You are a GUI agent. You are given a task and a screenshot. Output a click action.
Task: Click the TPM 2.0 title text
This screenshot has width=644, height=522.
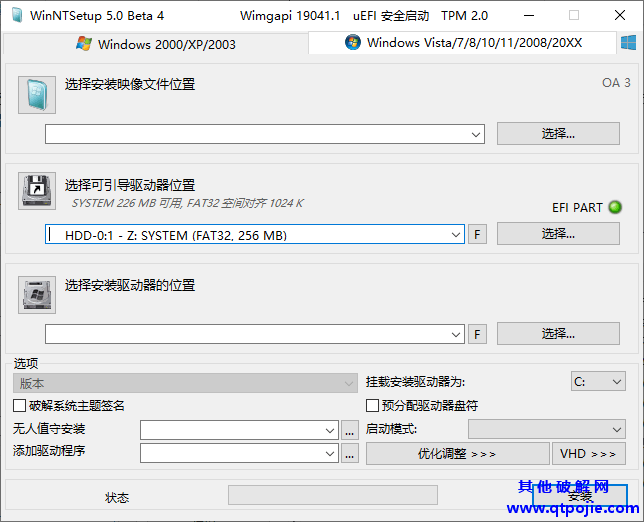tap(465, 16)
